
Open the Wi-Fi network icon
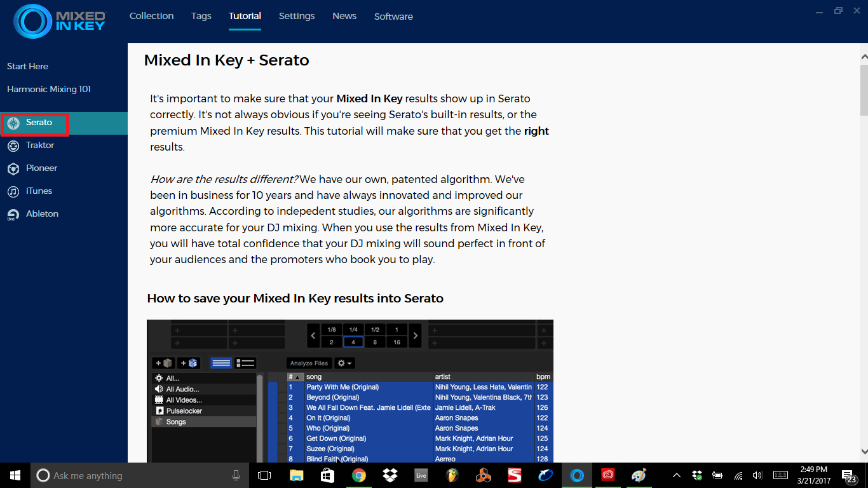738,475
